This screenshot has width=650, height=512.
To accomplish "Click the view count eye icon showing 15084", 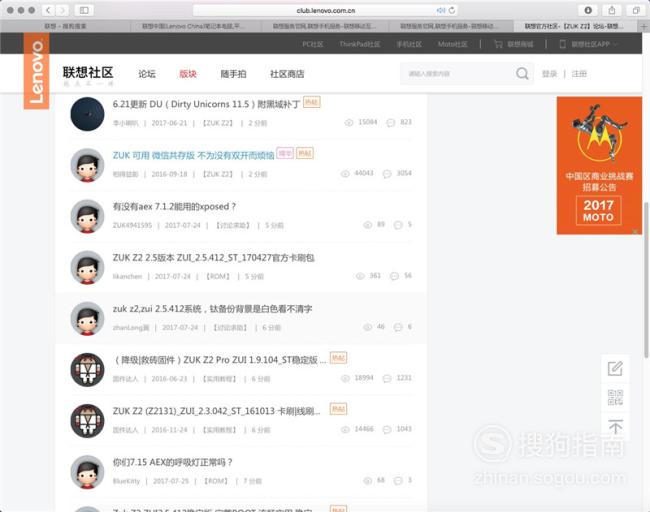I will pos(349,122).
